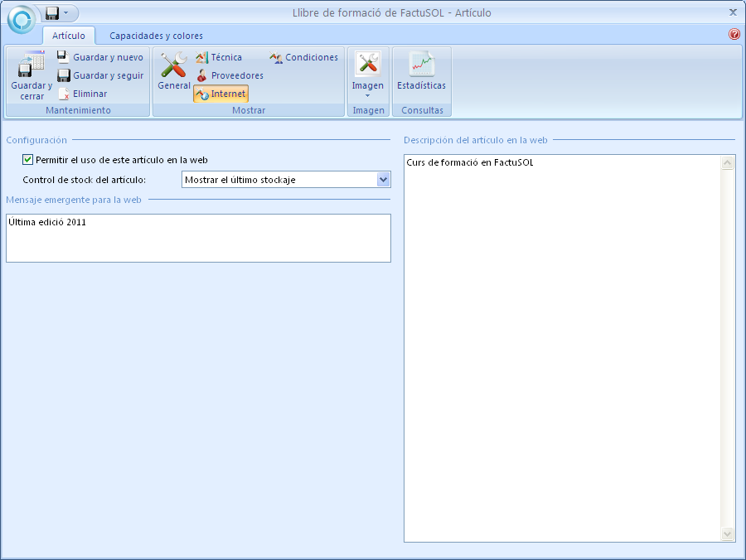Click Guardar y nuevo in ribbon
Viewport: 746px width, 560px height.
pyautogui.click(x=100, y=57)
